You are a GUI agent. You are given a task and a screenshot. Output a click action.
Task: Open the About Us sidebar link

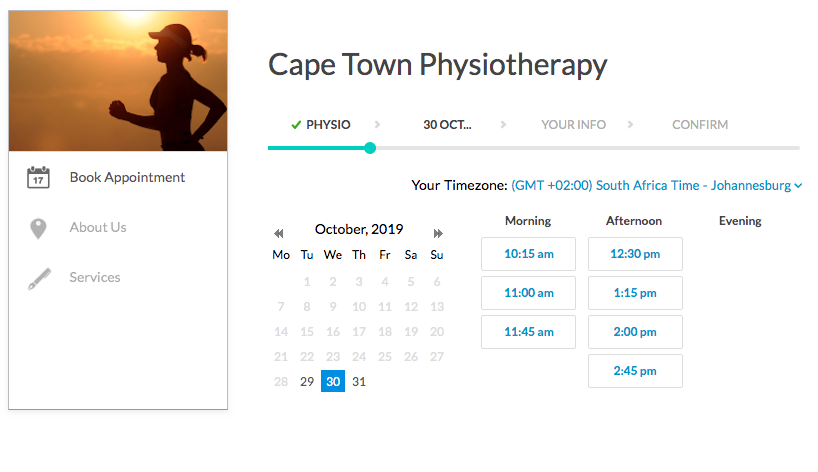98,227
